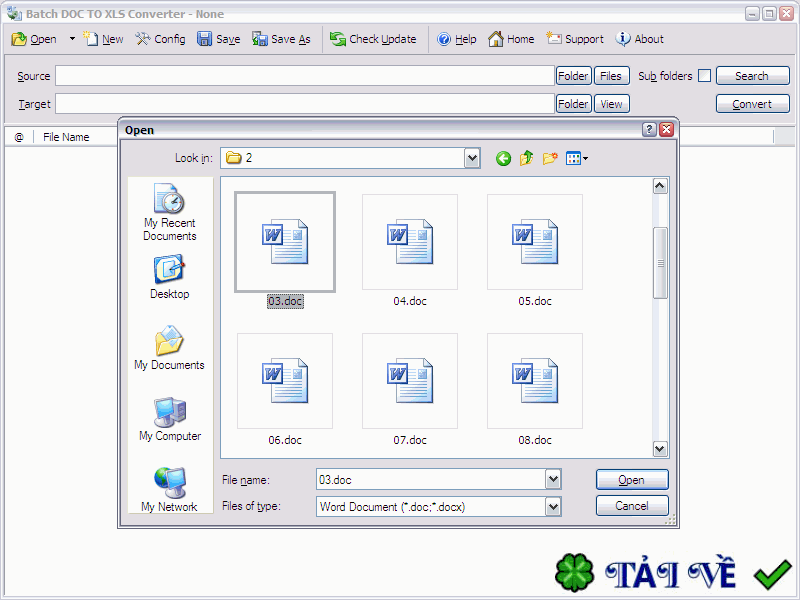
Task: Enable the Sub folders checkbox
Action: [704, 76]
